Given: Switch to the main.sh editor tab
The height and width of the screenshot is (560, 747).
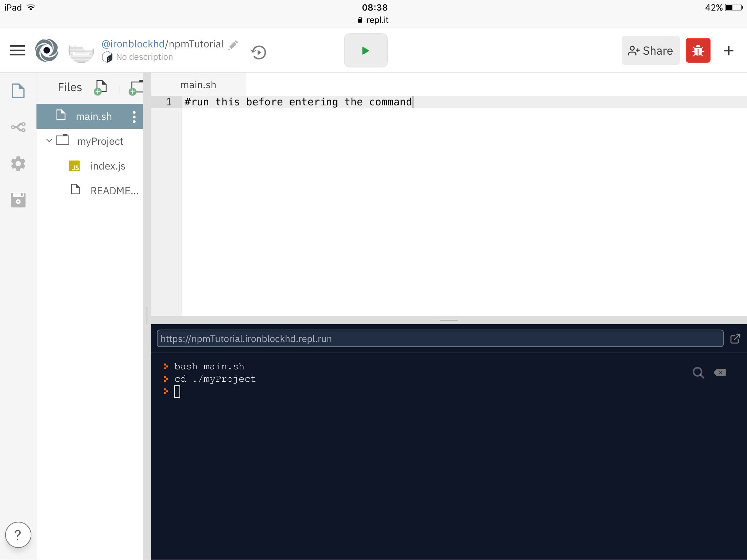Looking at the screenshot, I should tap(198, 85).
